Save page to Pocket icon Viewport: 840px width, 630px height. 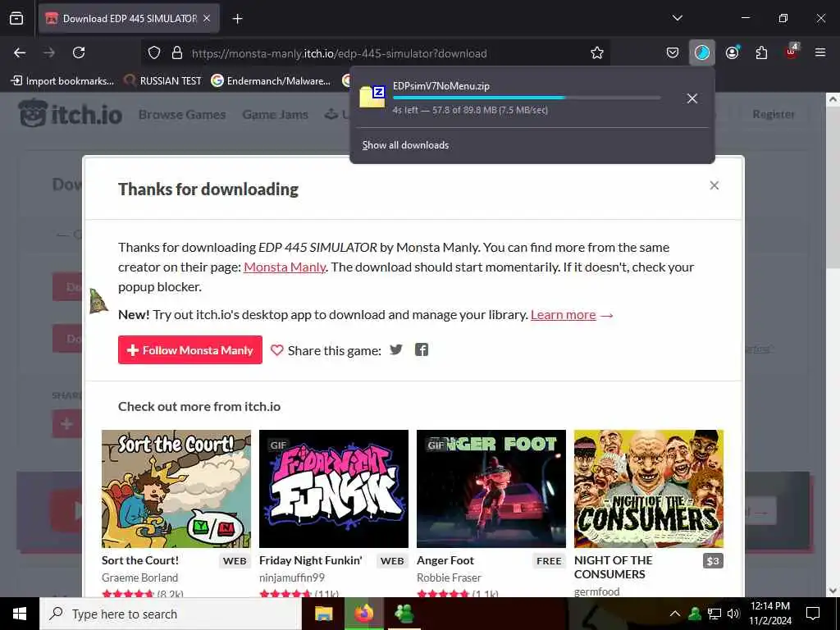(x=673, y=52)
